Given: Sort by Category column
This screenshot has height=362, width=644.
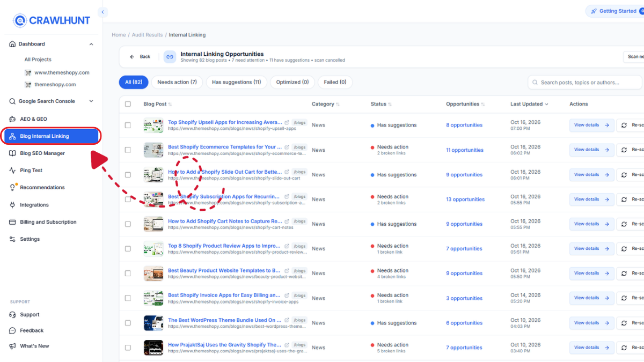Looking at the screenshot, I should click(x=326, y=104).
